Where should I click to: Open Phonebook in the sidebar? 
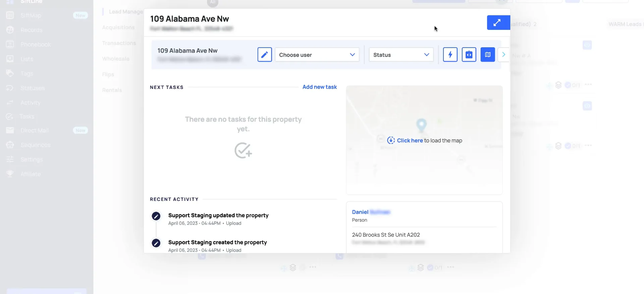[x=36, y=44]
